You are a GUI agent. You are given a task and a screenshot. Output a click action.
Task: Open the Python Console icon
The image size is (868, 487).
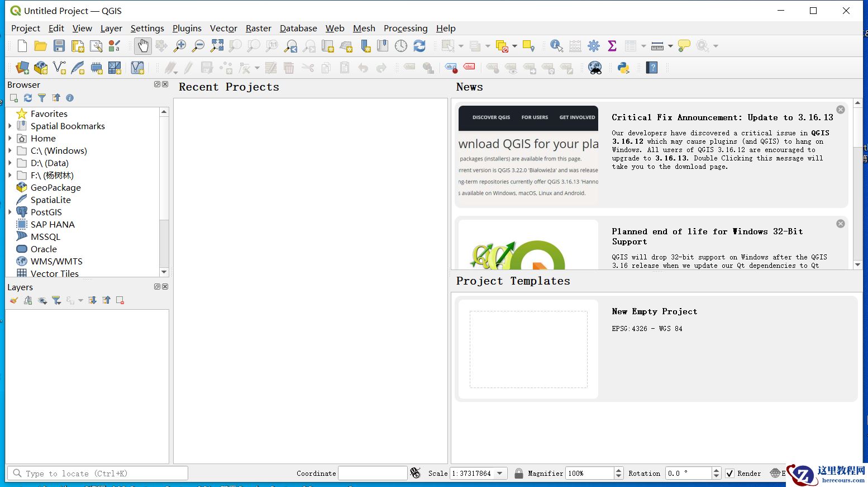(623, 68)
